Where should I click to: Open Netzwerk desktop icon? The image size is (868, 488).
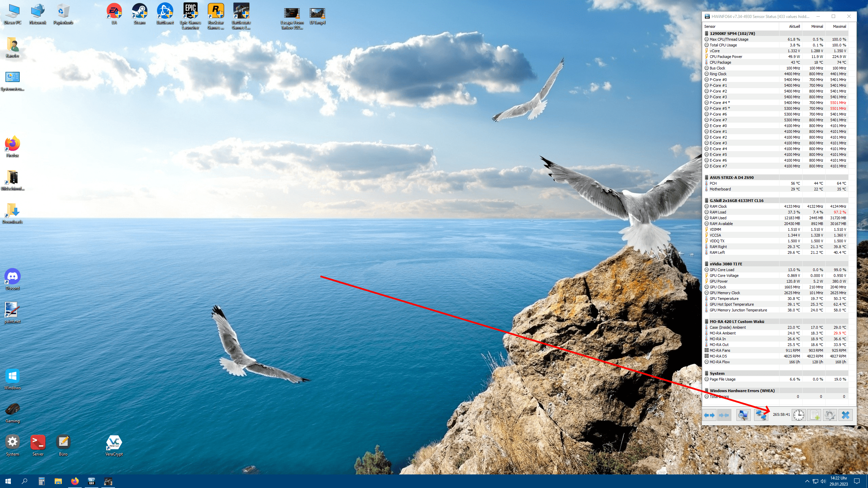pyautogui.click(x=38, y=14)
